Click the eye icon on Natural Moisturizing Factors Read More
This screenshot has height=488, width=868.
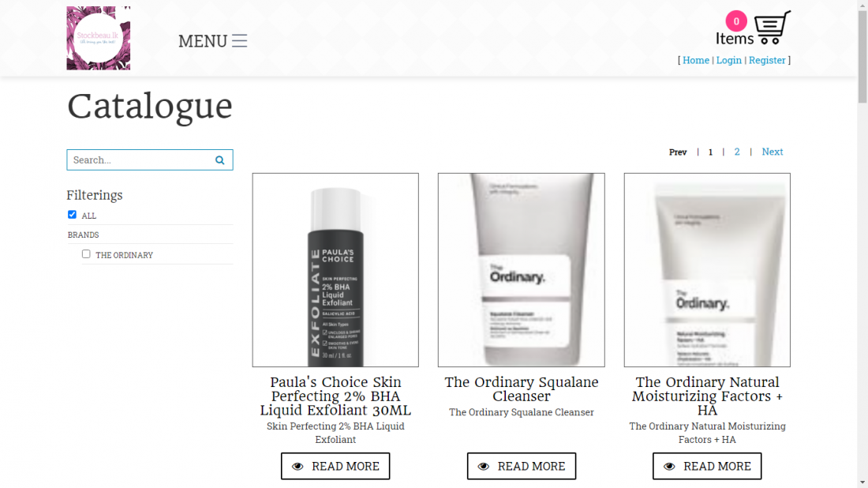(669, 467)
